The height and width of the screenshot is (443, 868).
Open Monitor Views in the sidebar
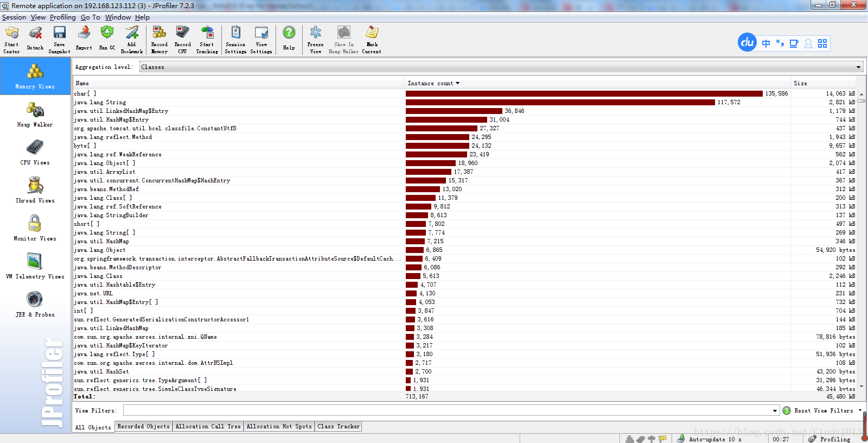(35, 229)
